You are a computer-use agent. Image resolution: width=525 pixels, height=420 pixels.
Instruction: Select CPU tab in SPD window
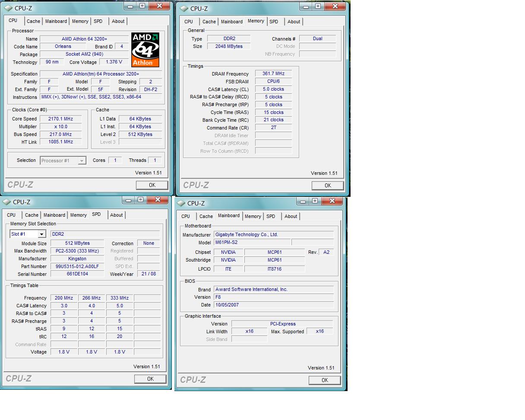[11, 215]
